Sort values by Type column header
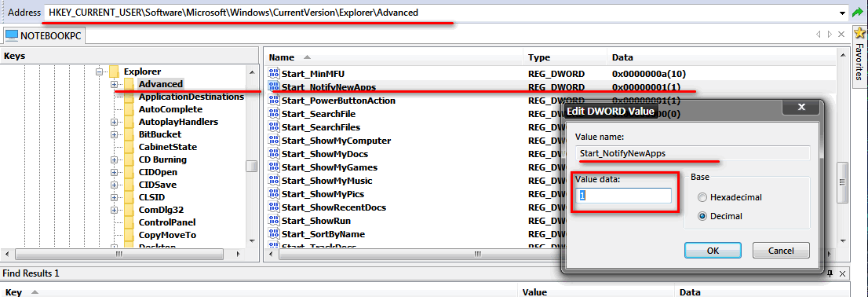This screenshot has width=868, height=297. 564,57
